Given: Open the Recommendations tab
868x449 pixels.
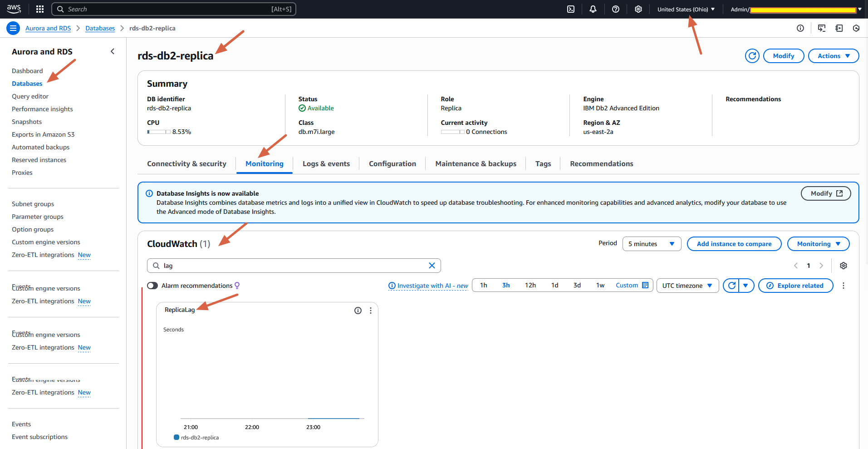Looking at the screenshot, I should coord(602,164).
